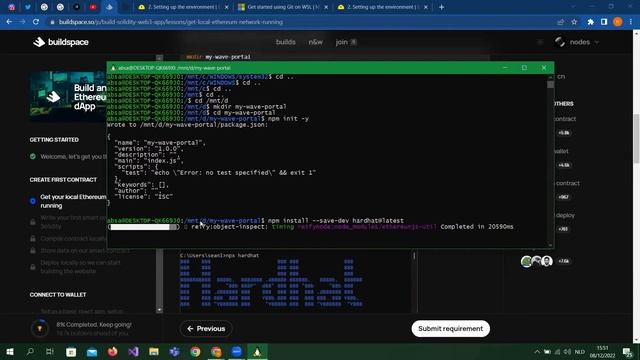This screenshot has width=640, height=360.
Task: Click sidebar scrollbar down arrow
Action: tap(160, 310)
